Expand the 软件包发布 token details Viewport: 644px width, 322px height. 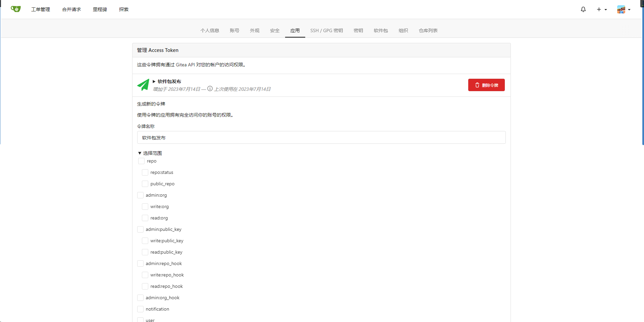click(x=167, y=81)
